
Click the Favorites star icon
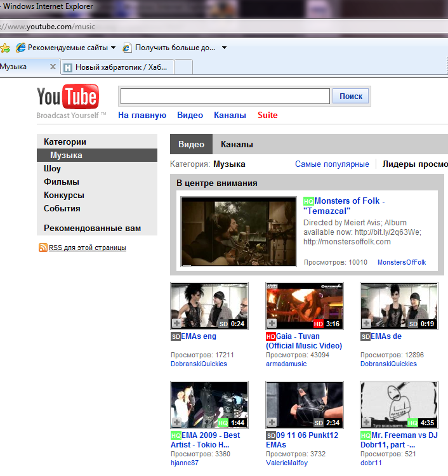(5, 48)
